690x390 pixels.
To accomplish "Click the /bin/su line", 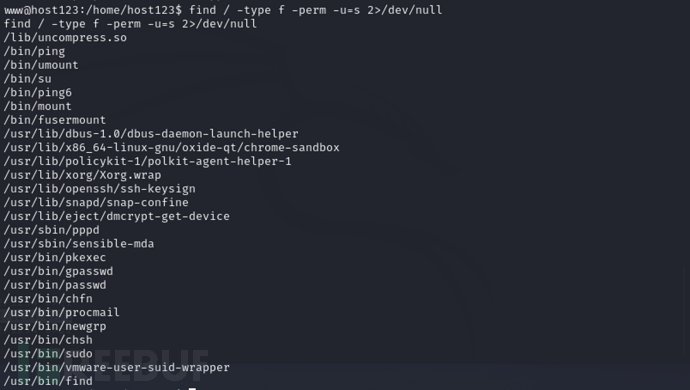I will coord(27,79).
